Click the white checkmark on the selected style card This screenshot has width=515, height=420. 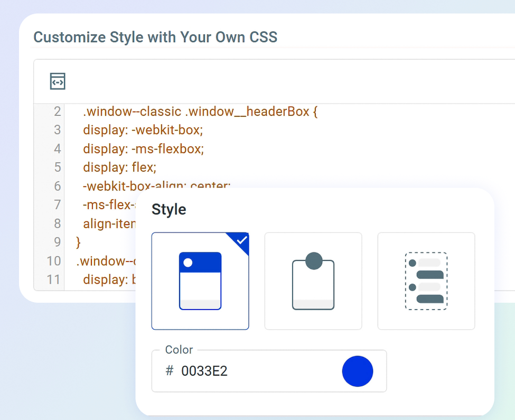[x=242, y=240]
